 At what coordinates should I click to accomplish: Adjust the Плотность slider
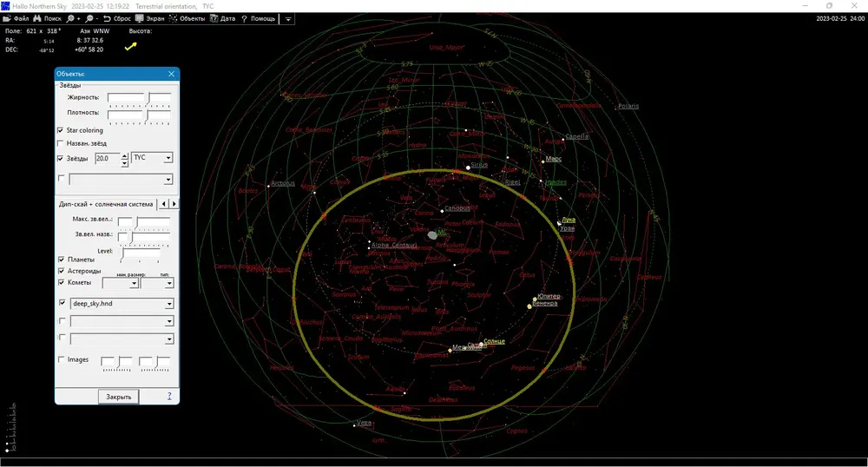[139, 115]
